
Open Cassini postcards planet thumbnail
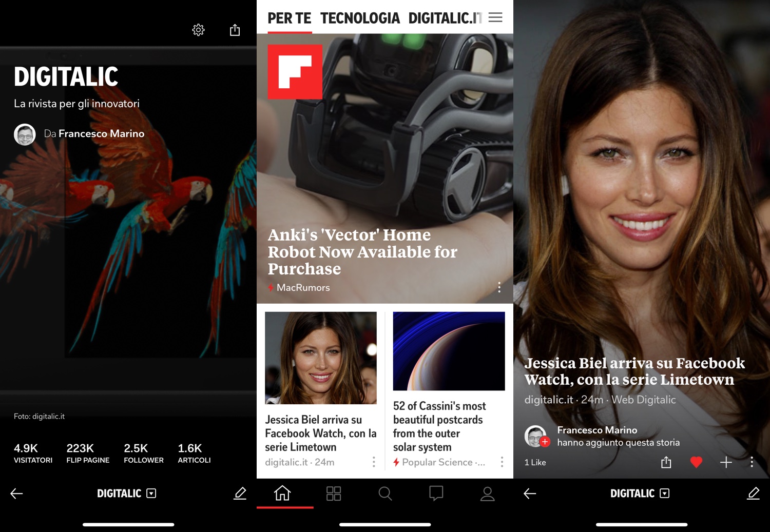click(449, 351)
